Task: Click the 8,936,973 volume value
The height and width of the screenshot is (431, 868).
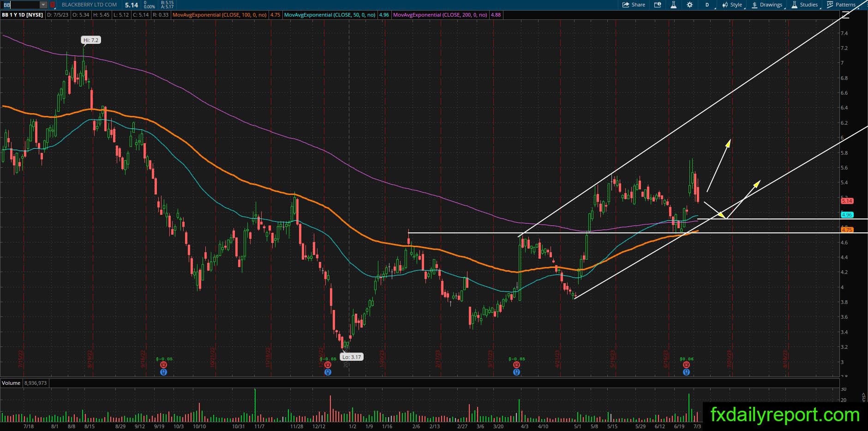Action: [x=35, y=383]
